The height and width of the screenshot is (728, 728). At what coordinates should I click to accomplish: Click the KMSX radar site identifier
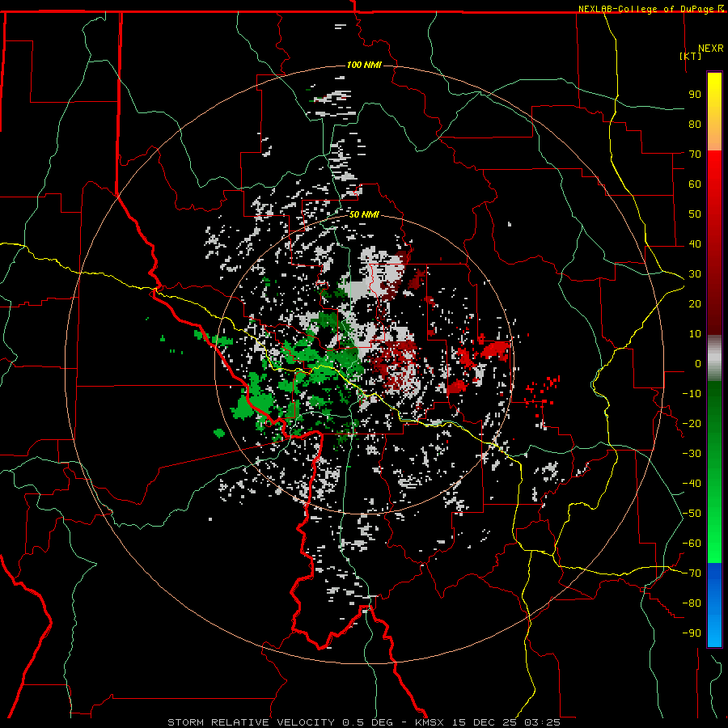(x=430, y=722)
